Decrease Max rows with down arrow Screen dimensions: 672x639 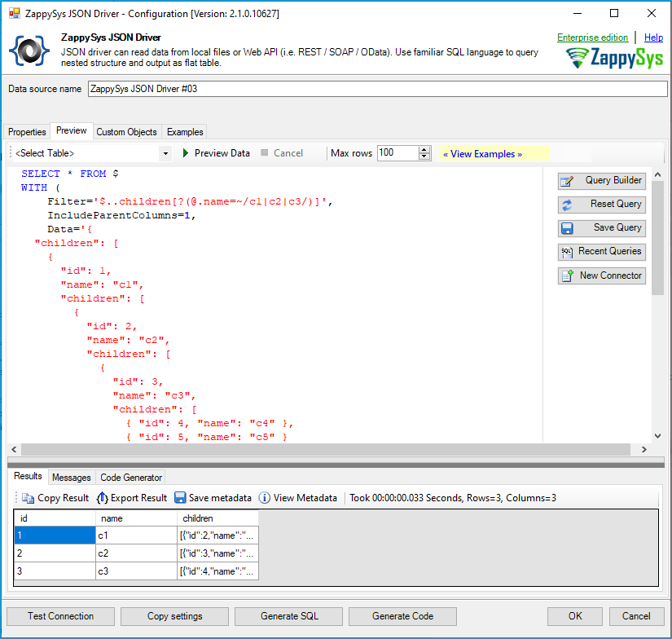[424, 157]
